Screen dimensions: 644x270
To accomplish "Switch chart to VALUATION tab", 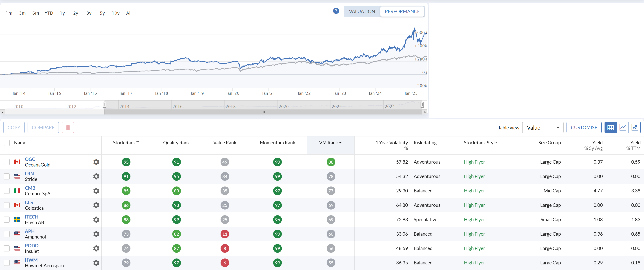I will (362, 12).
